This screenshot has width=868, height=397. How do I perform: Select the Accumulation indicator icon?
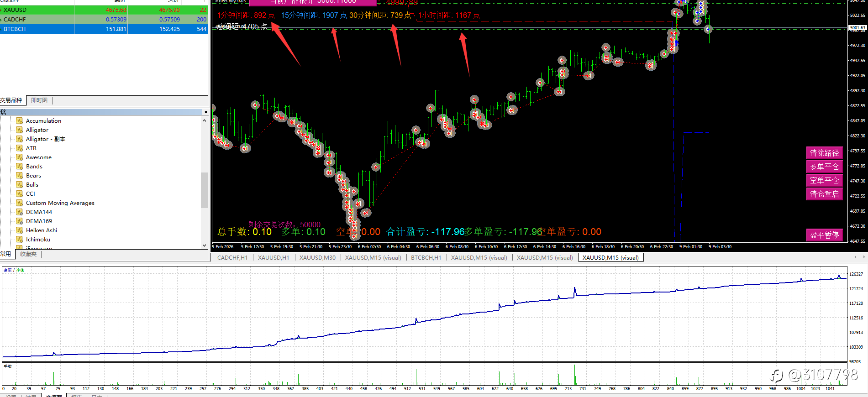(20, 120)
